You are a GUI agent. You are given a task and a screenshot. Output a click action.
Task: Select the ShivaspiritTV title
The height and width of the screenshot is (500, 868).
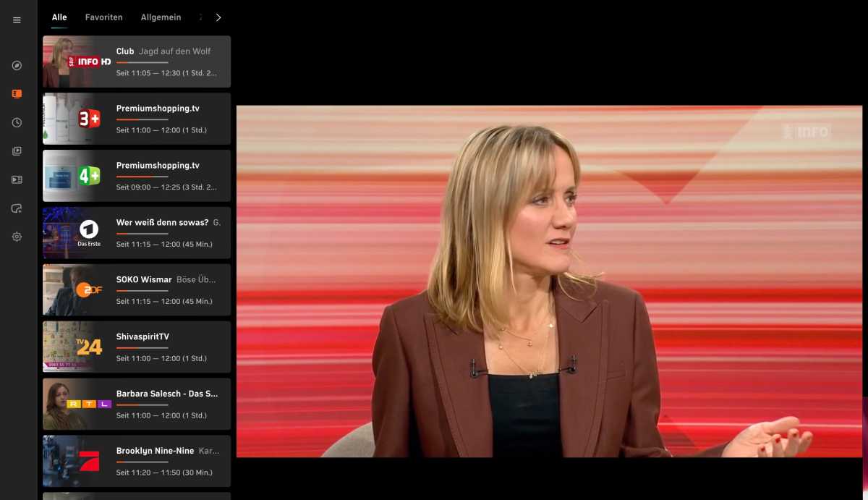(142, 337)
